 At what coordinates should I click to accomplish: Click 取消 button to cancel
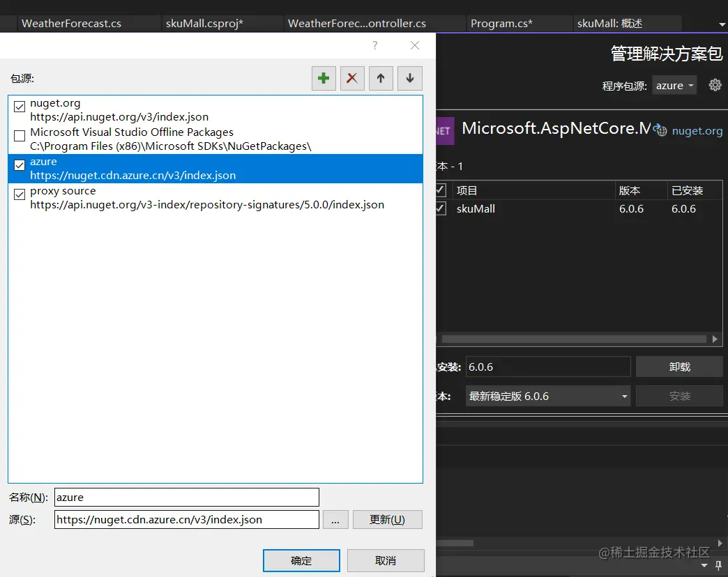(x=386, y=561)
